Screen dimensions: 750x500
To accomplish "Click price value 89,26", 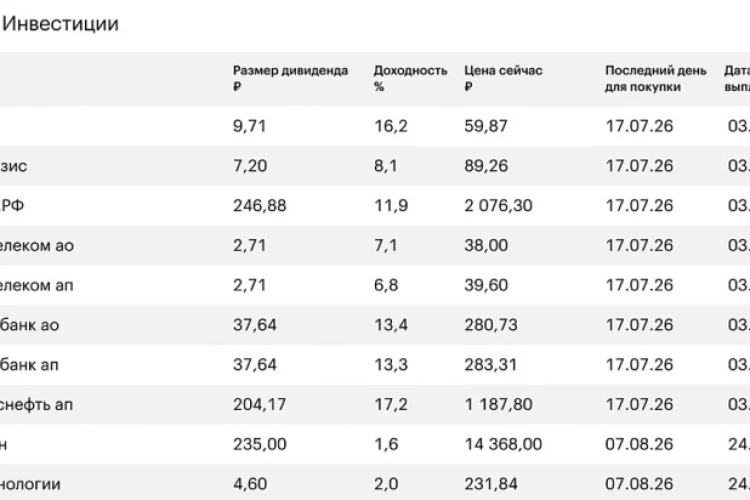I will pos(486,166).
